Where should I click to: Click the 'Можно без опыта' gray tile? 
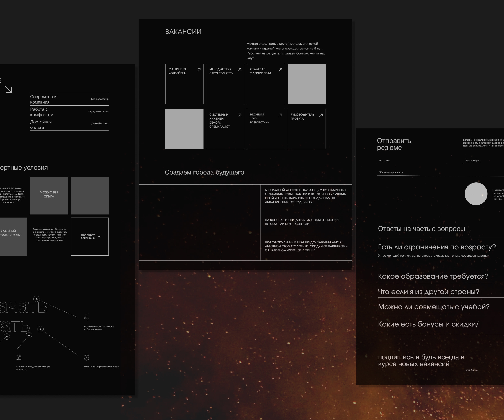(x=49, y=195)
